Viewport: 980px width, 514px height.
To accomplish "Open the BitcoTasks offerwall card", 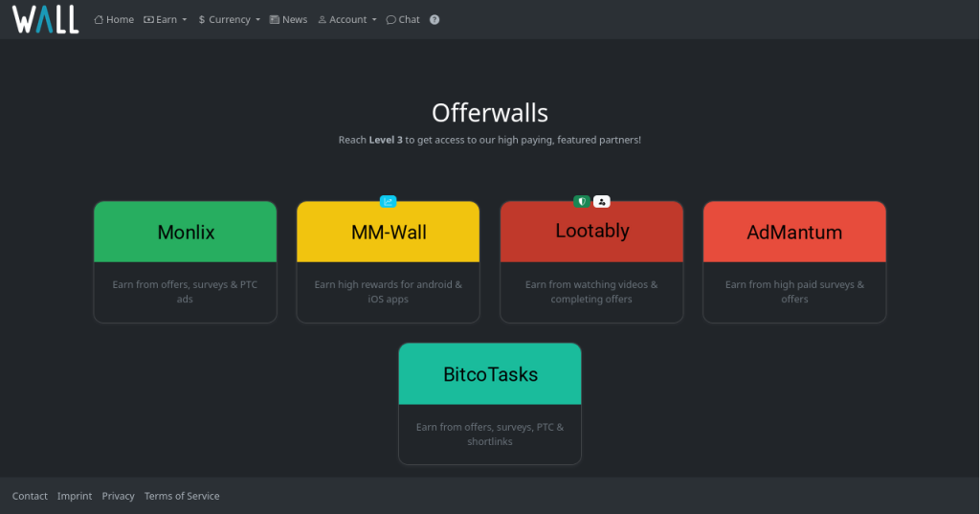I will pos(490,404).
